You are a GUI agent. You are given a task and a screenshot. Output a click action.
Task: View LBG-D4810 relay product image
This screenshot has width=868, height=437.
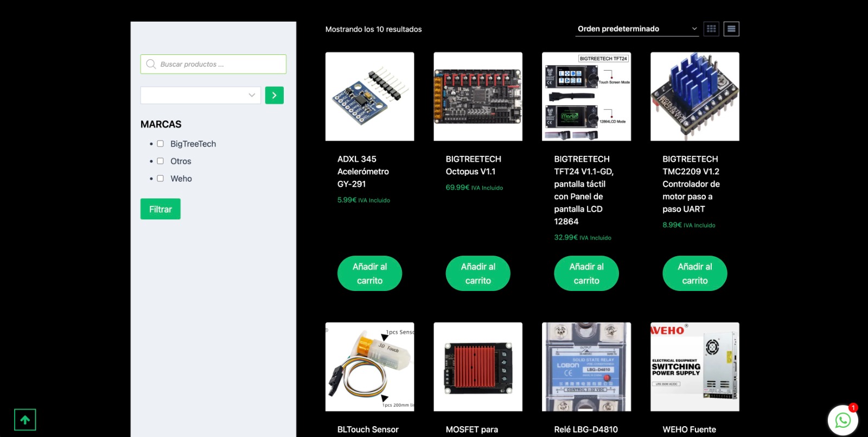pos(586,367)
